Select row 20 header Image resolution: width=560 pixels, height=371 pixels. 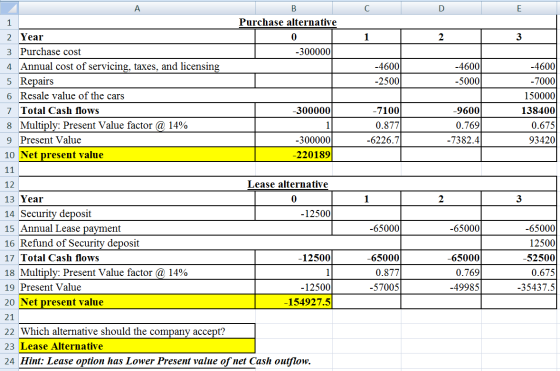click(9, 302)
